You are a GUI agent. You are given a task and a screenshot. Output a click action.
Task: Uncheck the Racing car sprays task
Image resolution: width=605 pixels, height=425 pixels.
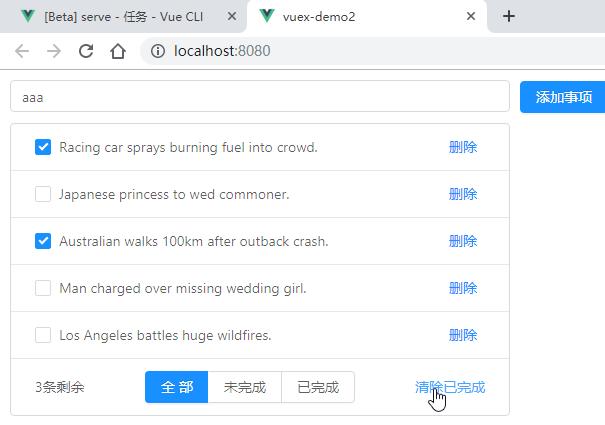[x=43, y=147]
